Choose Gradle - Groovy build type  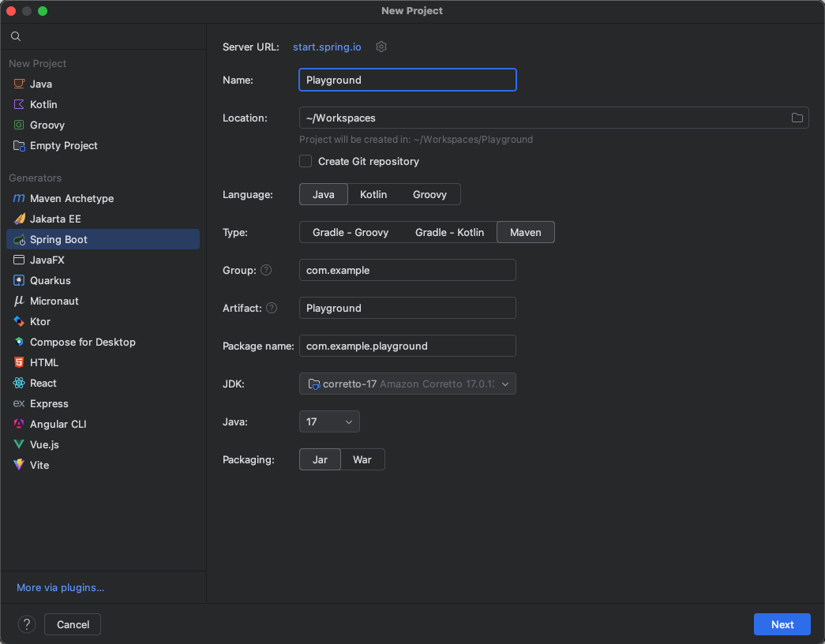351,232
